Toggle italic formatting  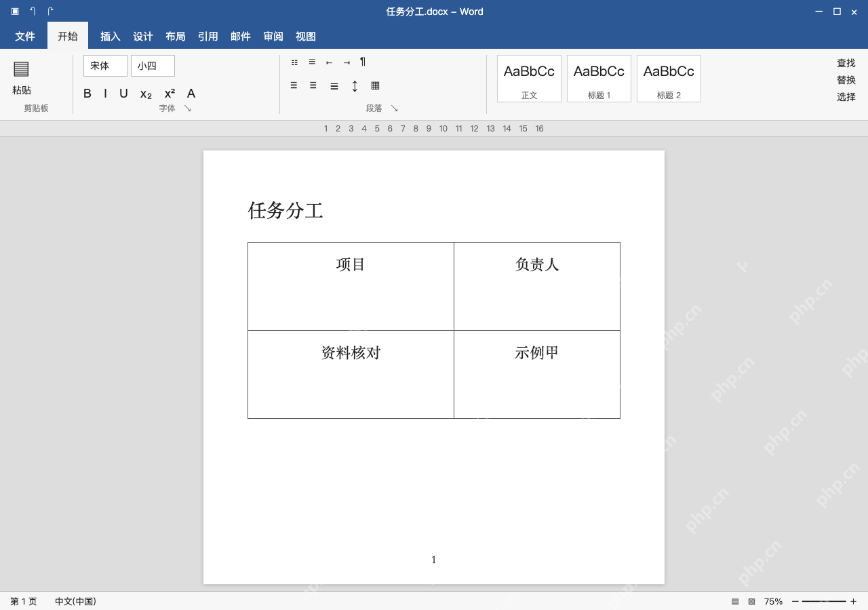[x=105, y=94]
